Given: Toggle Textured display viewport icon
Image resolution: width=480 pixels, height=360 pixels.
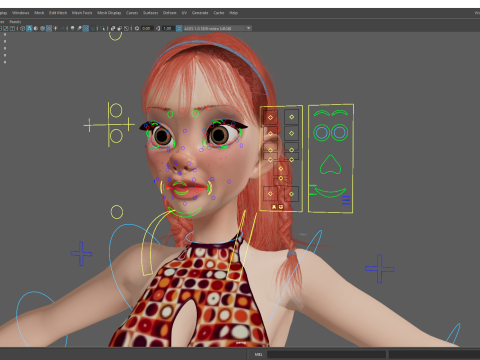Looking at the screenshot, I should pos(49,28).
